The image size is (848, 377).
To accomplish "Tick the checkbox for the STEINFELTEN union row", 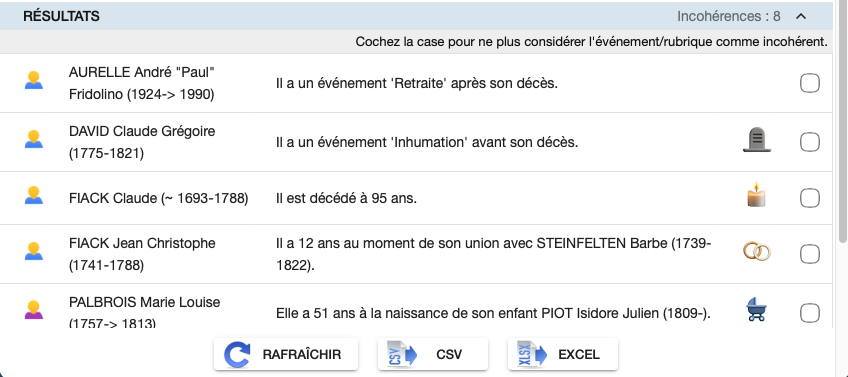I will point(810,254).
